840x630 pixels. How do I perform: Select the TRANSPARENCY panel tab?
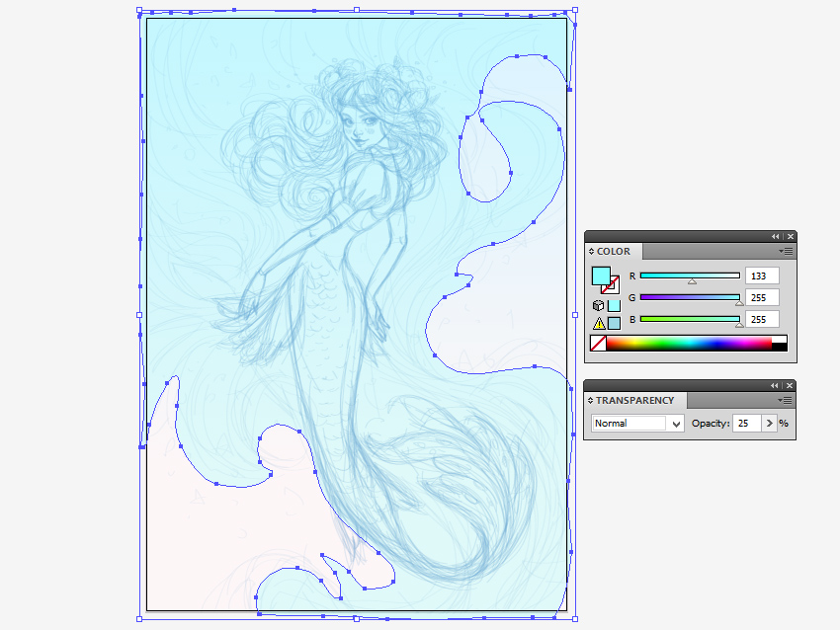pyautogui.click(x=634, y=400)
